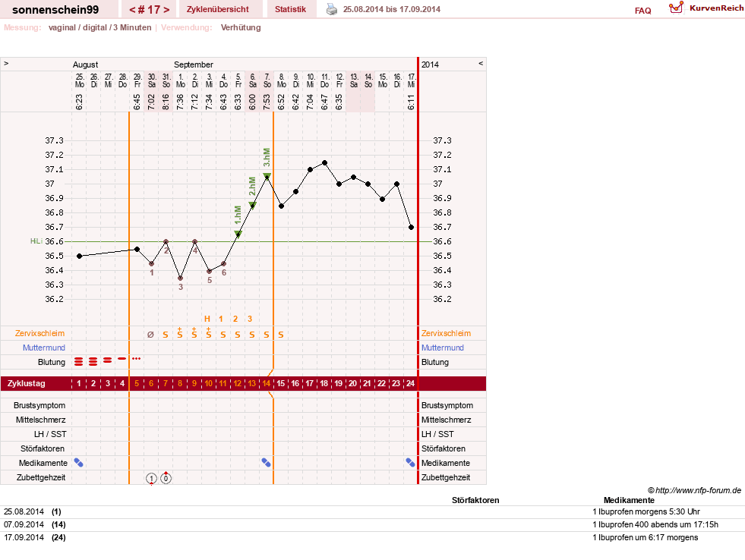Click '1 Ibuprofen morgens 5:30 Uhr' entry
745x560 pixels.
point(646,511)
